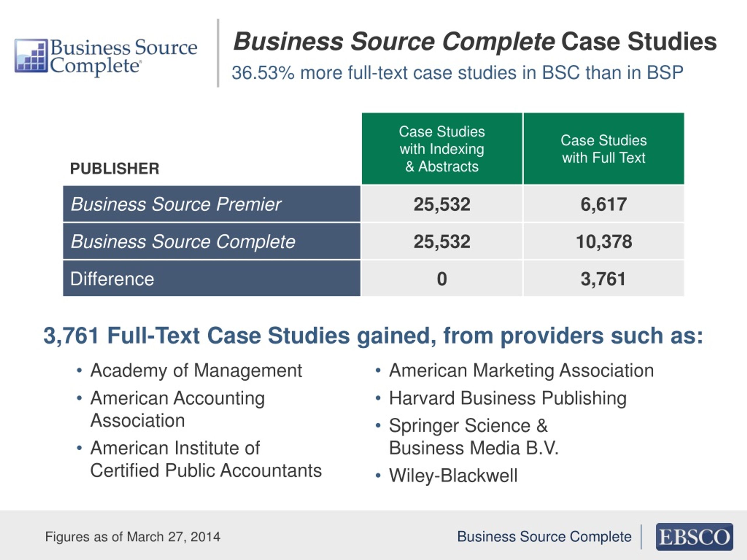747x560 pixels.
Task: Select Case Studies with Indexing & Abstracts header
Action: coord(442,149)
